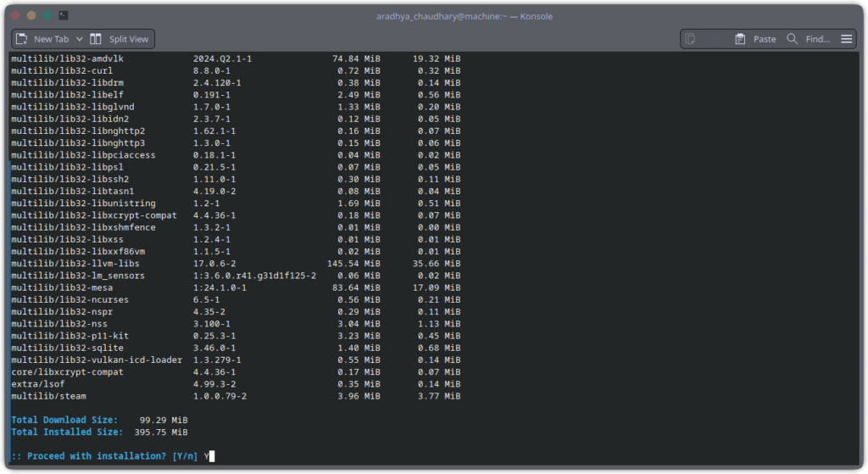Click the 'multilib/lib32-libdrm' package name
The width and height of the screenshot is (868, 474).
pyautogui.click(x=67, y=83)
